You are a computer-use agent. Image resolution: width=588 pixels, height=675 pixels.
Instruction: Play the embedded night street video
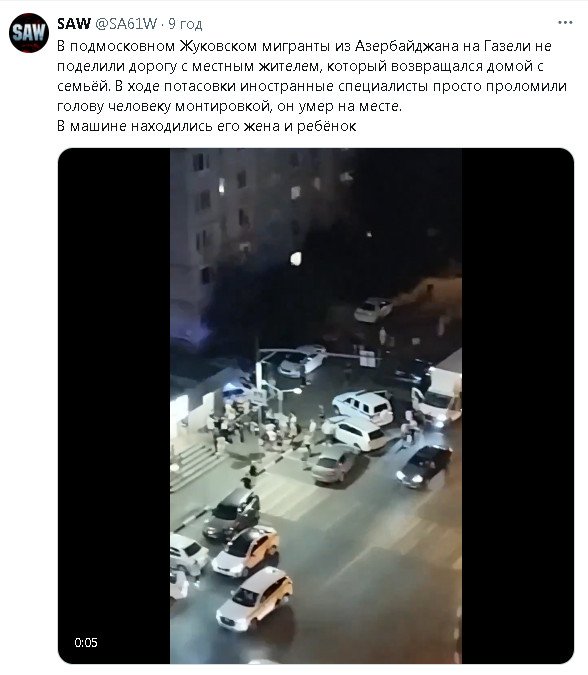click(316, 406)
